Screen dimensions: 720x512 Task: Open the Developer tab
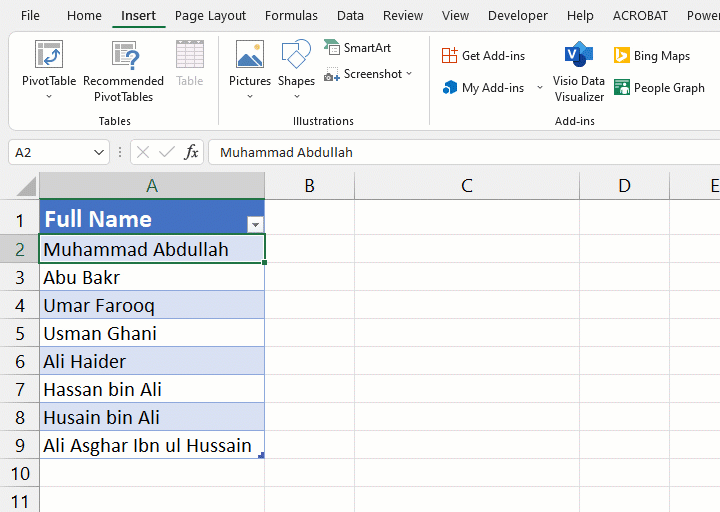click(x=518, y=16)
